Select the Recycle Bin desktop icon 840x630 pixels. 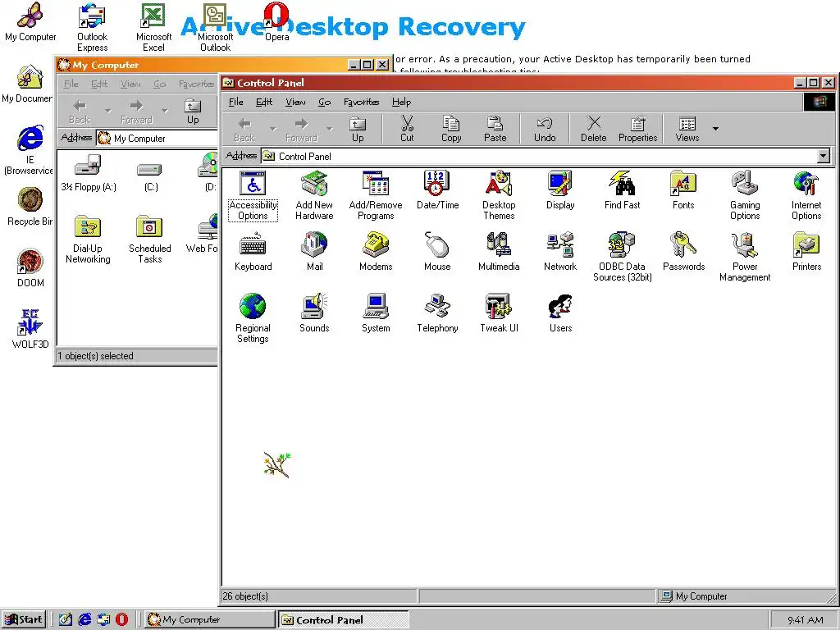29,207
